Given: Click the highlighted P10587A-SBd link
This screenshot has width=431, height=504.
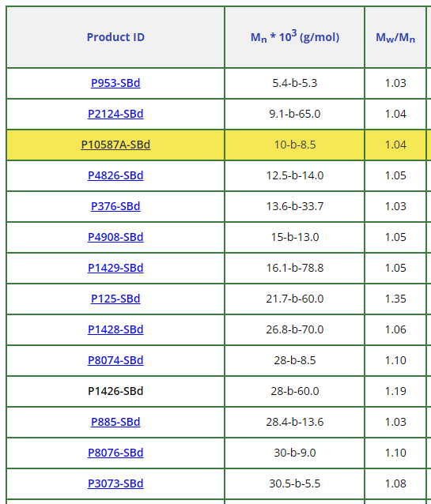Looking at the screenshot, I should click(115, 145).
